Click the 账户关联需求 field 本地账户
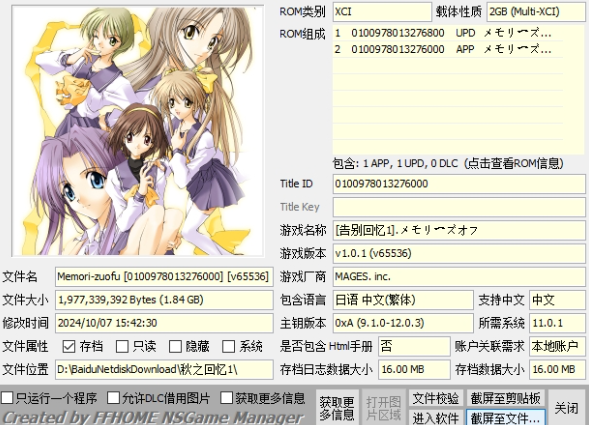Screen dimensions: 589x425 557,346
